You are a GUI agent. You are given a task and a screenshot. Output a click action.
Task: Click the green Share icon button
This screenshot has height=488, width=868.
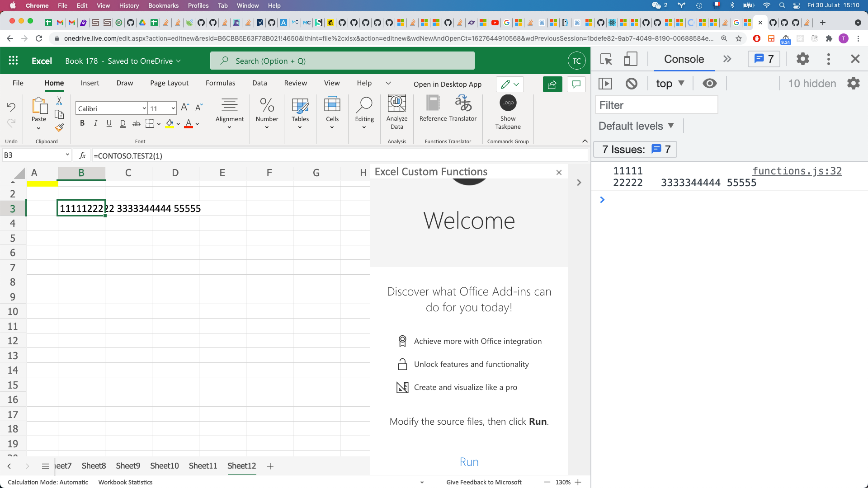pyautogui.click(x=552, y=84)
